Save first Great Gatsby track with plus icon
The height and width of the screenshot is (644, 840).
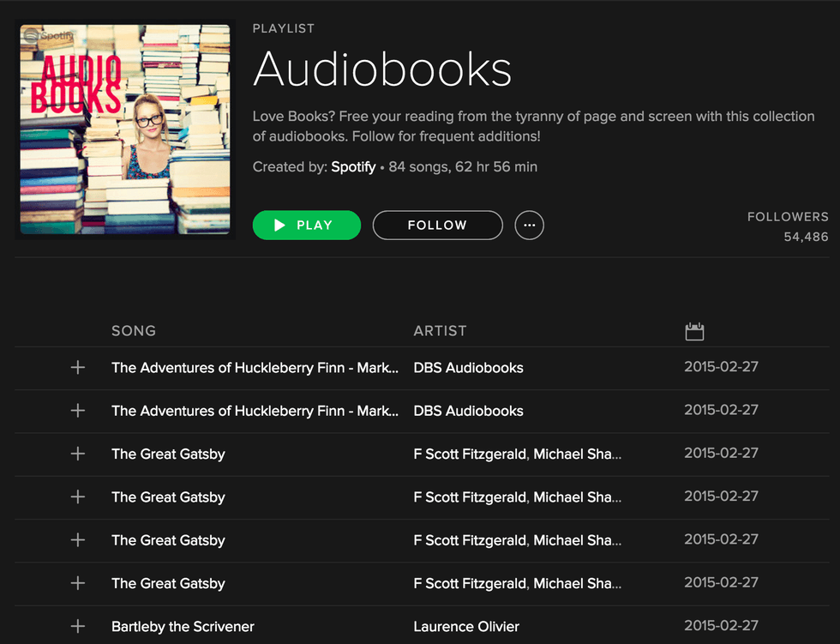78,454
